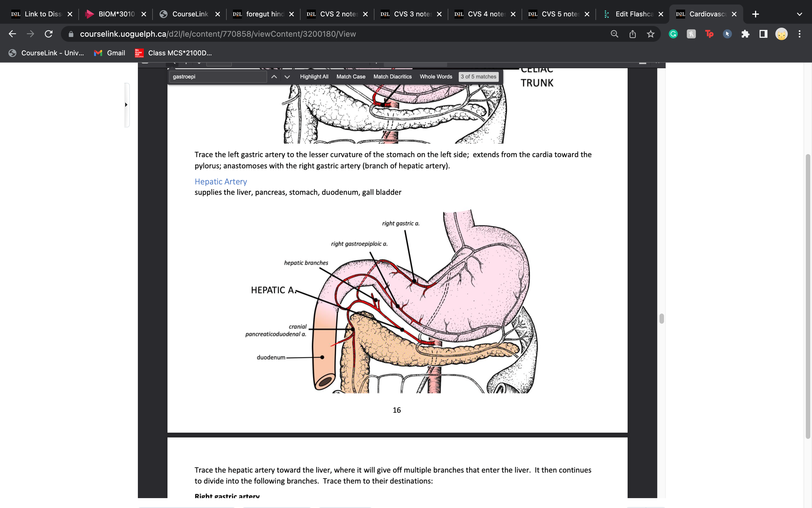
Task: Toggle the browser side panel
Action: pyautogui.click(x=763, y=34)
